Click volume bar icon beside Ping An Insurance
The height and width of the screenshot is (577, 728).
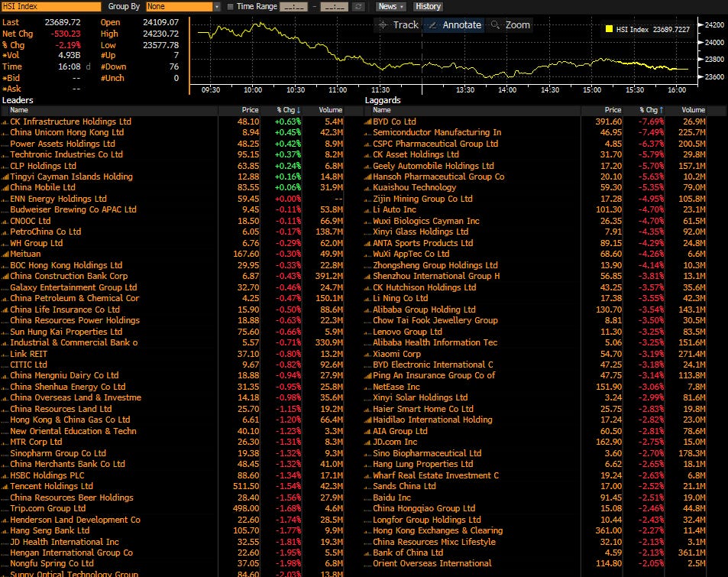pos(367,376)
